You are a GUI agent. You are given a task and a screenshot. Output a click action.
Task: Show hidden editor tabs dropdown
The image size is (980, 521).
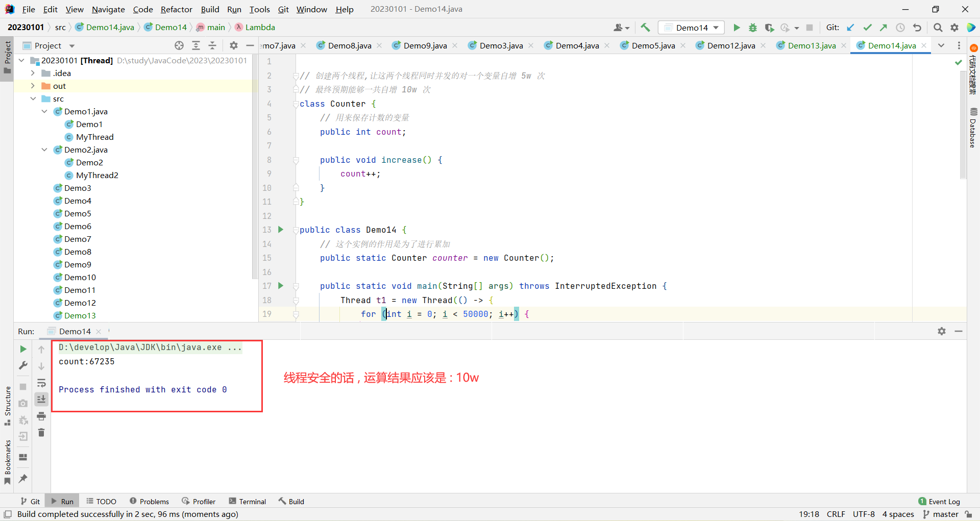tap(941, 45)
